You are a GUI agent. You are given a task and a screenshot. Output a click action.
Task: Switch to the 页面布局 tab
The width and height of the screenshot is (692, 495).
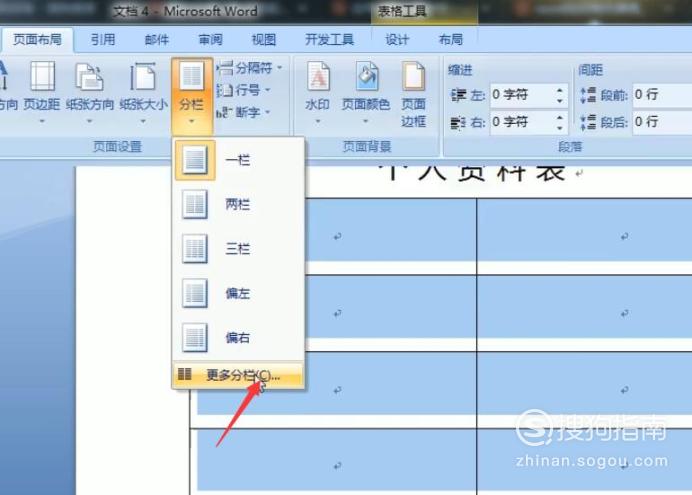[x=38, y=40]
